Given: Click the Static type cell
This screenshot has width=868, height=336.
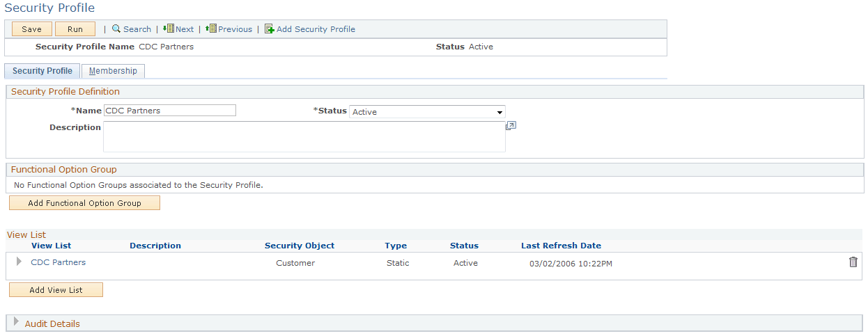Looking at the screenshot, I should (398, 263).
